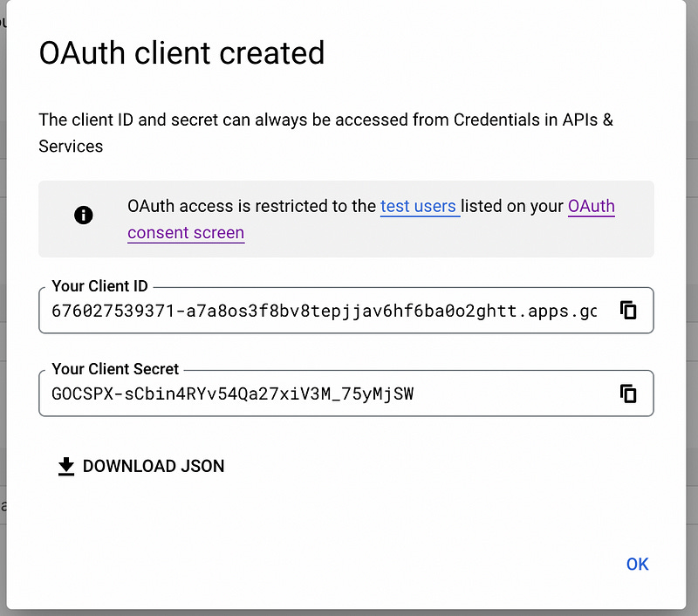The width and height of the screenshot is (698, 616).
Task: Open the OAuth consent screen link
Action: point(185,233)
